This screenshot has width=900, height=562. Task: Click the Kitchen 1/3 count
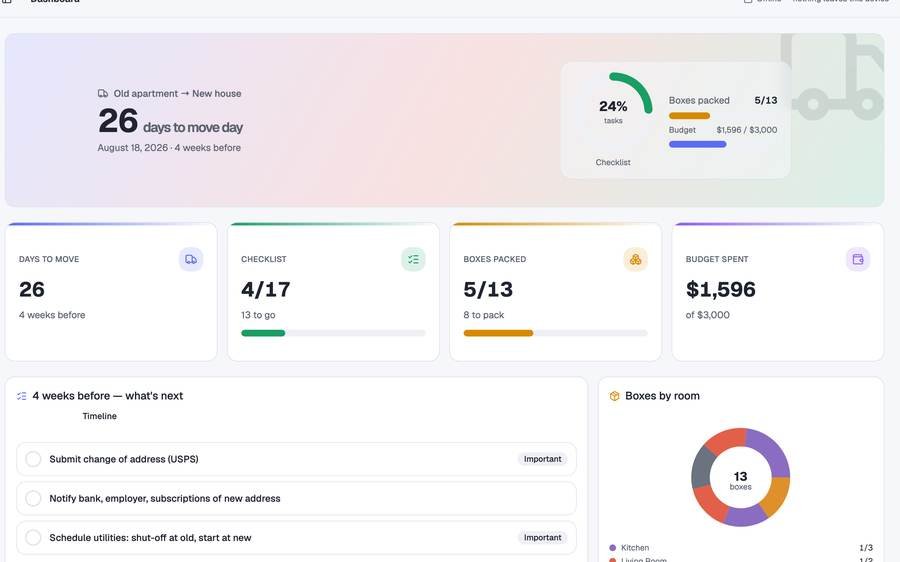[866, 548]
